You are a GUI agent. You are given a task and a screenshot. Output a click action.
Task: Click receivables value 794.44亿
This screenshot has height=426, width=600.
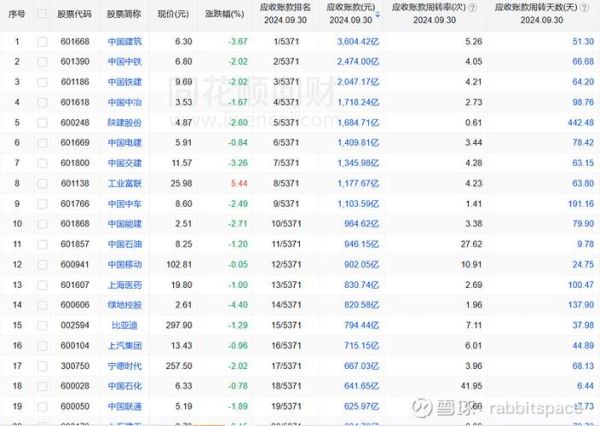click(361, 325)
